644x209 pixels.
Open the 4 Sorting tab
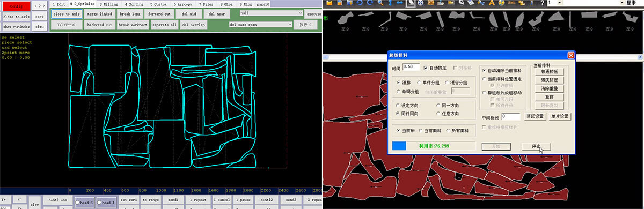coord(134,4)
